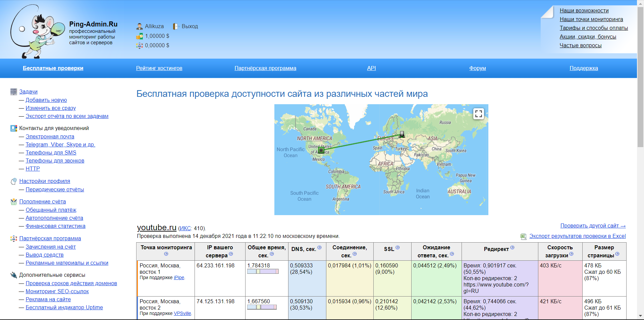The height and width of the screenshot is (320, 644).
Task: Click the profile settings icon beside Настройки профиля
Action: 14,181
